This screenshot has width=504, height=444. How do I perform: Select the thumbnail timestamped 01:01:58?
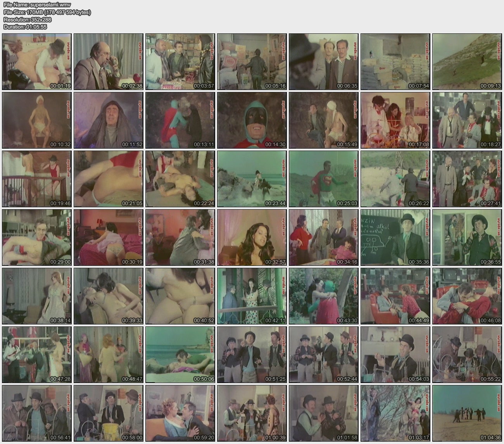point(323,413)
